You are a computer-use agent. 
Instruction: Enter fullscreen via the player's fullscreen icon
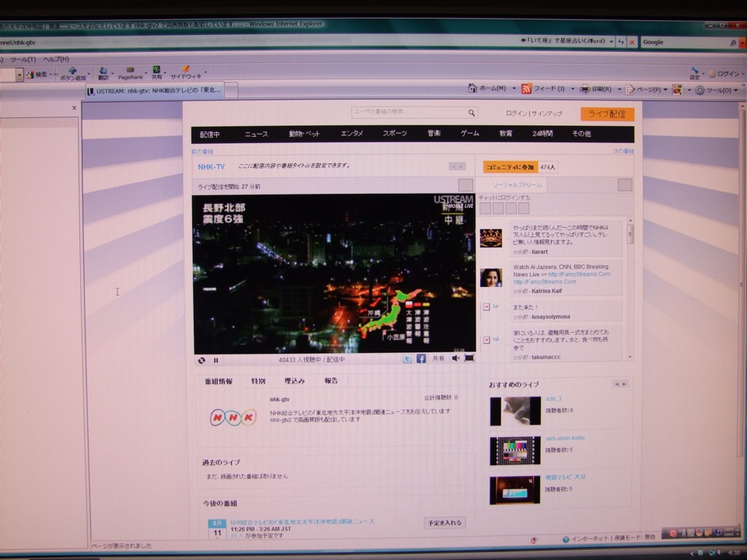click(x=469, y=358)
